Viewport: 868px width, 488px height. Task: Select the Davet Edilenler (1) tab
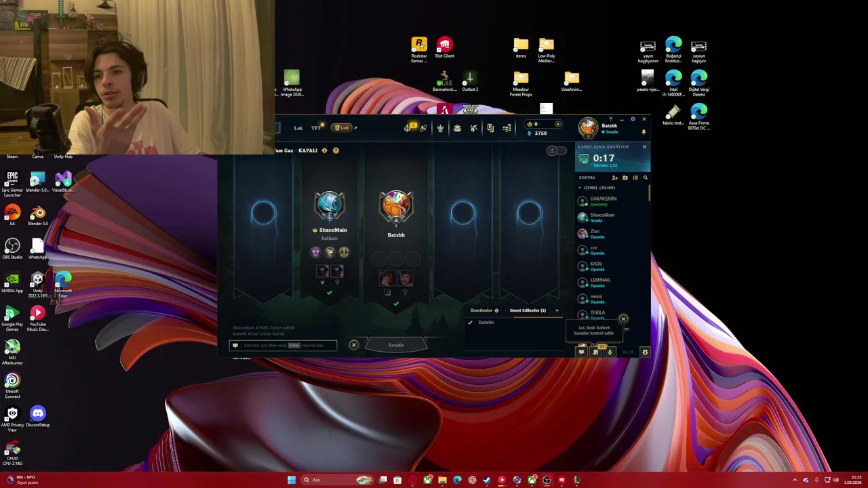coord(528,310)
